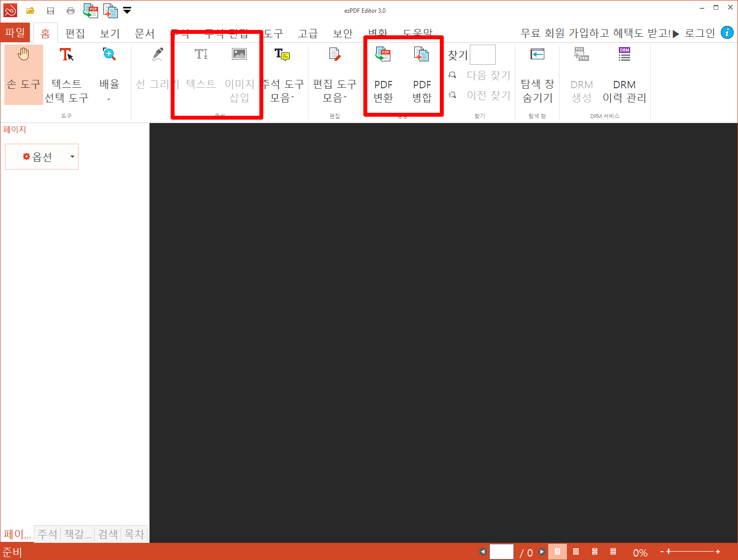
Task: Toggle continuous page view mode
Action: pos(594,551)
